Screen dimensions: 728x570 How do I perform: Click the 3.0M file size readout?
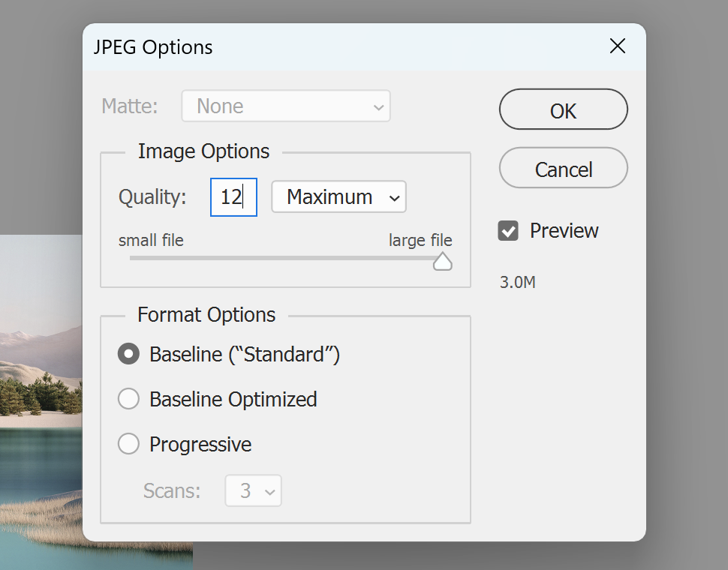click(518, 282)
